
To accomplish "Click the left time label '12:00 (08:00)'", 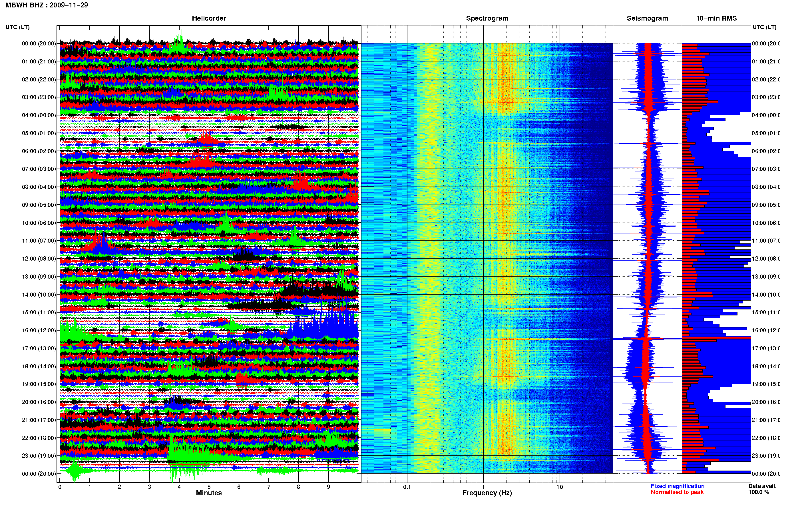I will [39, 259].
